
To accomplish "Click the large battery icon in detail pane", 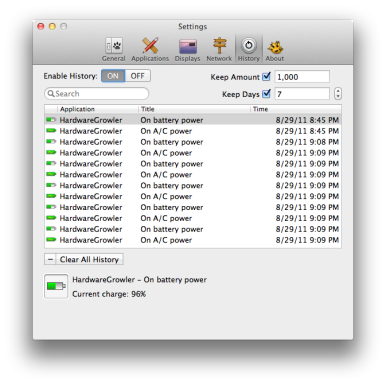I will tap(56, 286).
